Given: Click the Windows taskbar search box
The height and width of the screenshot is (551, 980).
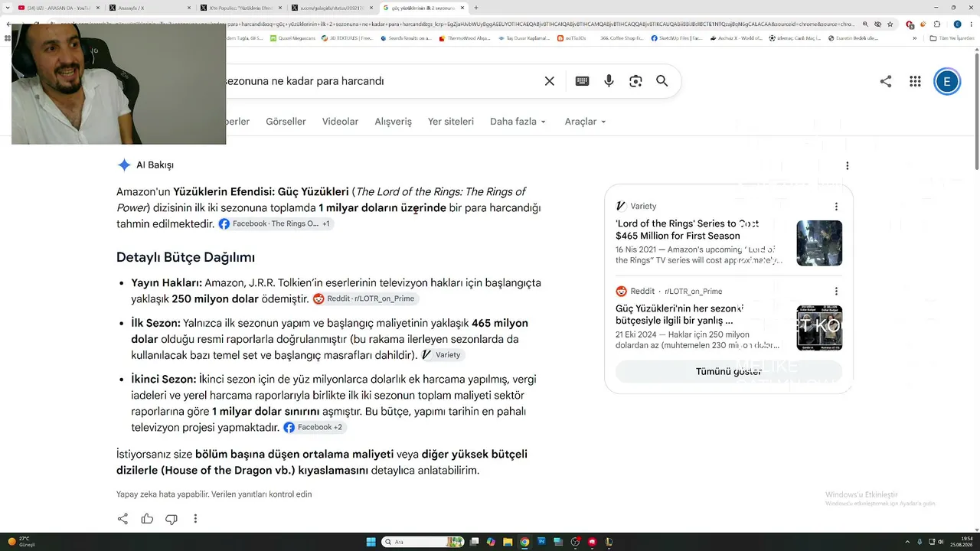Looking at the screenshot, I should click(422, 542).
